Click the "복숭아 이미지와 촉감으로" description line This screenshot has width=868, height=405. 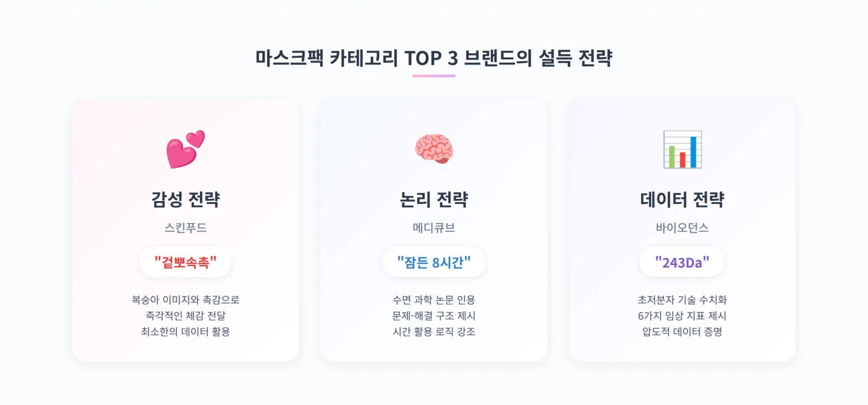pyautogui.click(x=185, y=300)
